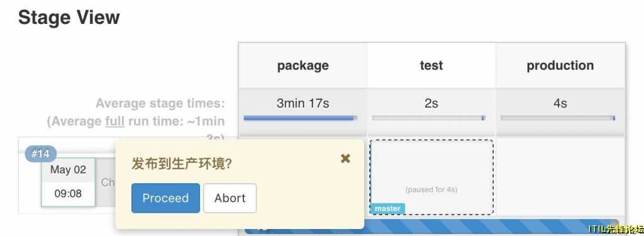Click the empty production cell for build #14
This screenshot has width=644, height=236.
pos(560,177)
